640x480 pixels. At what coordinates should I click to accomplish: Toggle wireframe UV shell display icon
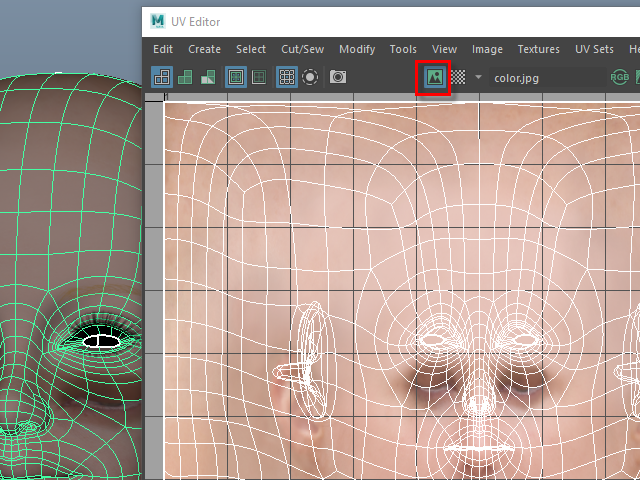pos(161,77)
